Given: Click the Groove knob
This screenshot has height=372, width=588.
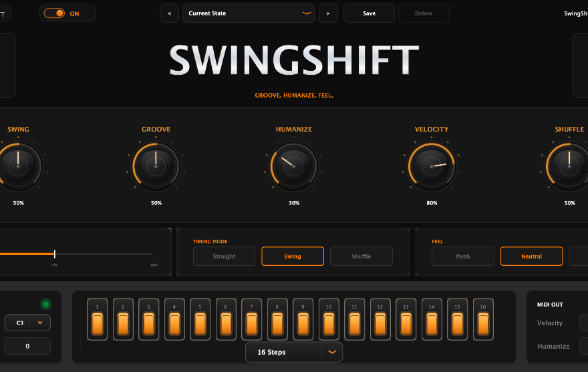Looking at the screenshot, I should [156, 166].
